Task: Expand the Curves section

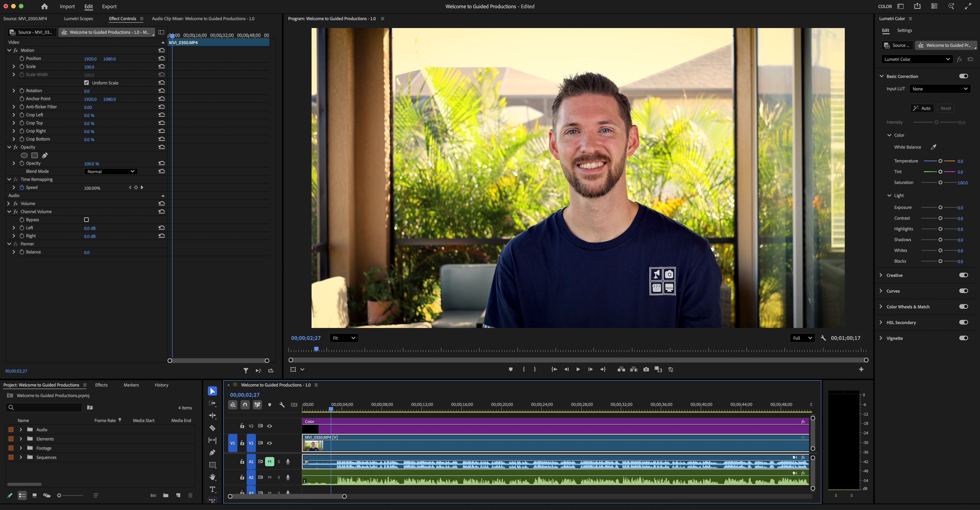Action: 881,291
